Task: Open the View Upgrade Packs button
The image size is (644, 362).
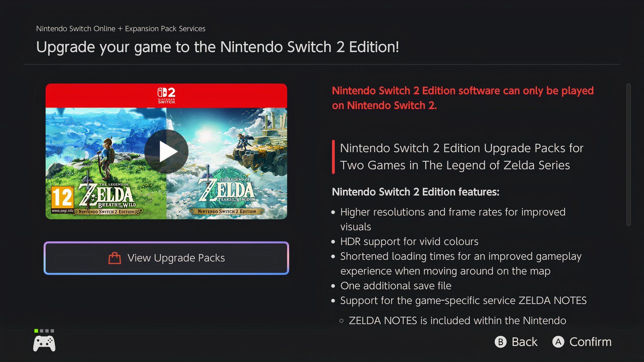Action: point(166,258)
